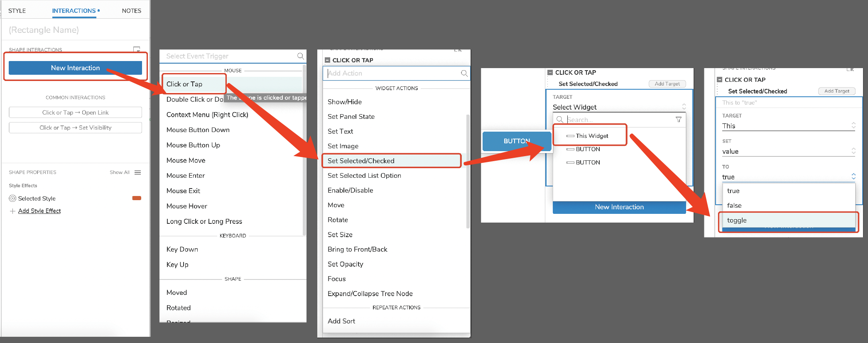This screenshot has width=868, height=343.
Task: Choose the Expand/Collapse Tree Node action
Action: pyautogui.click(x=370, y=294)
